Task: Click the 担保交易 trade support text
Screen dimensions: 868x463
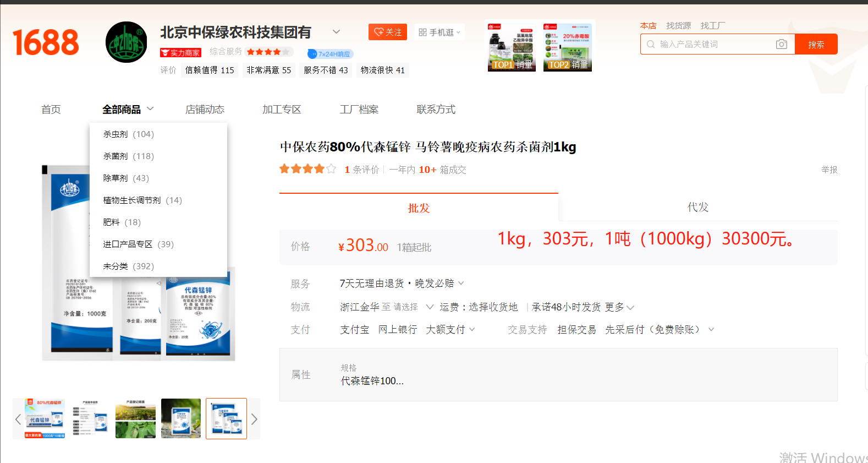Action: click(577, 329)
